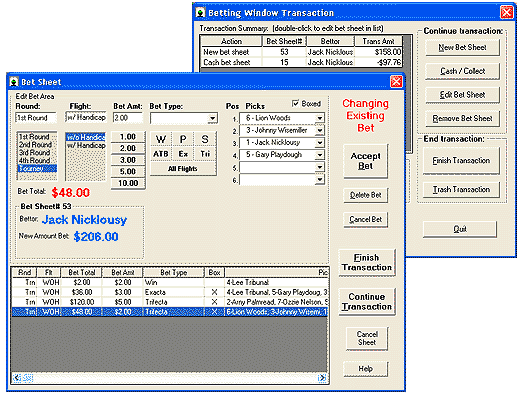This screenshot has width=522, height=396.
Task: Click the bet list horizontal scrollbar right arrow
Action: coord(322,378)
